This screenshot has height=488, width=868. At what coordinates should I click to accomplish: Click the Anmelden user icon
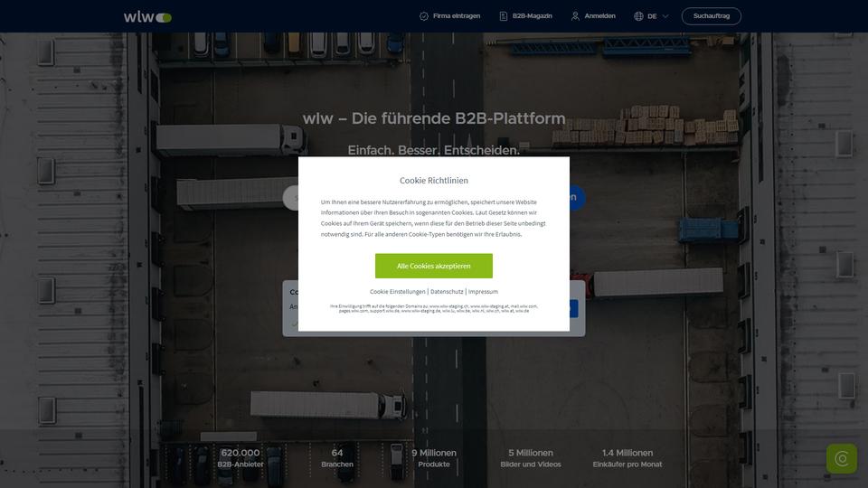coord(575,16)
